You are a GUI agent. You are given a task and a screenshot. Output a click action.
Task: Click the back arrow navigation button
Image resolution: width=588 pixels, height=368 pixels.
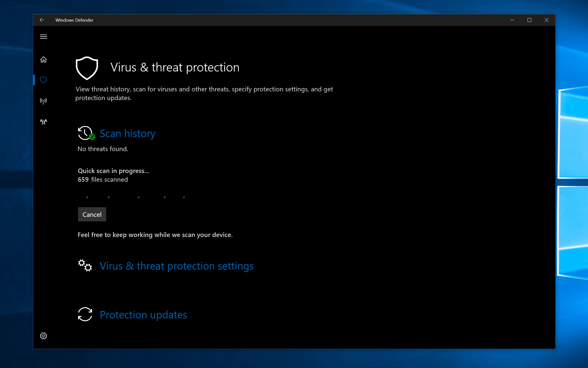42,19
